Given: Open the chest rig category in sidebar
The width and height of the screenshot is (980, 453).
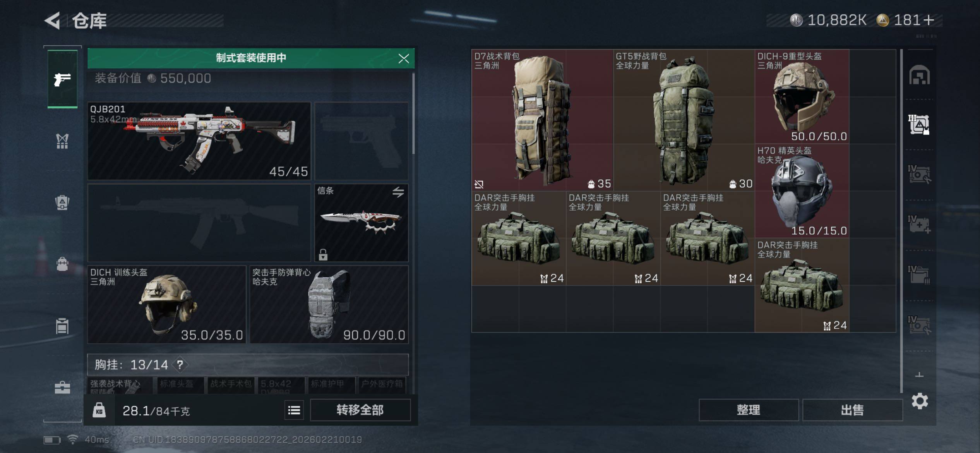Looking at the screenshot, I should pyautogui.click(x=62, y=141).
